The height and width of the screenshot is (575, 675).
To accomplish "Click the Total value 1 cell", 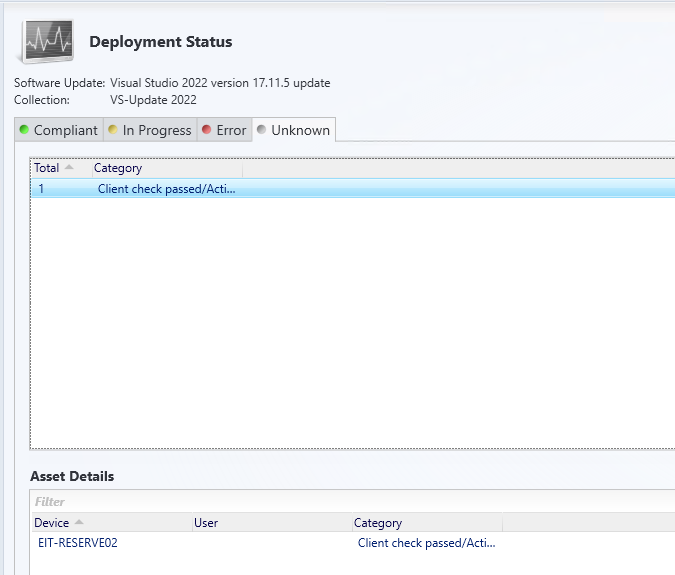I will click(41, 189).
